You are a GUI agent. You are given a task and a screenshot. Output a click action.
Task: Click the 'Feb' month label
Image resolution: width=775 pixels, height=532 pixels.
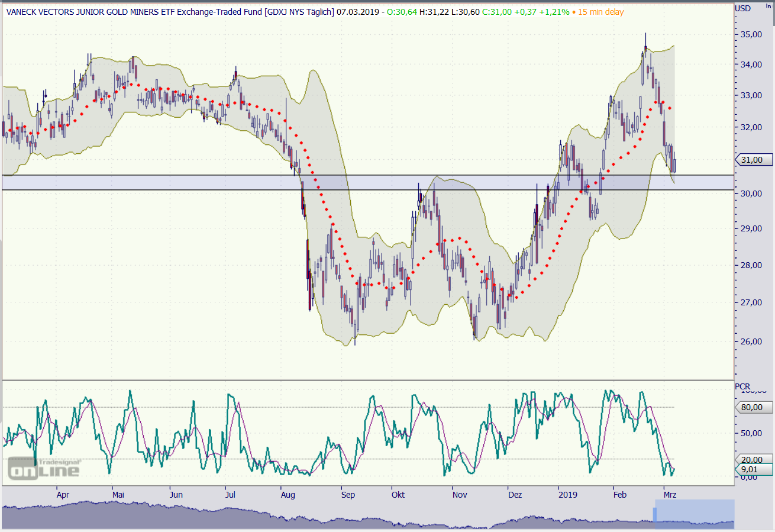(620, 495)
